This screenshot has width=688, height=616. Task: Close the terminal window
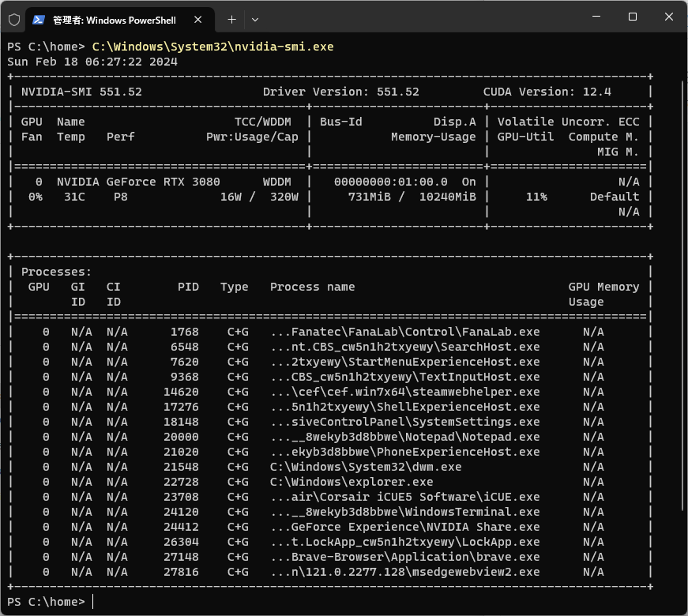click(669, 17)
